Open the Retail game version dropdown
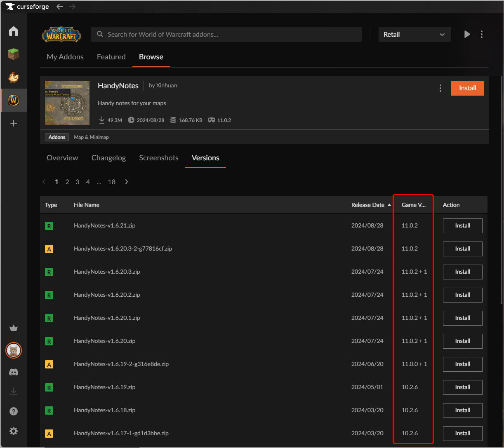Viewport: 504px width, 448px height. [415, 34]
